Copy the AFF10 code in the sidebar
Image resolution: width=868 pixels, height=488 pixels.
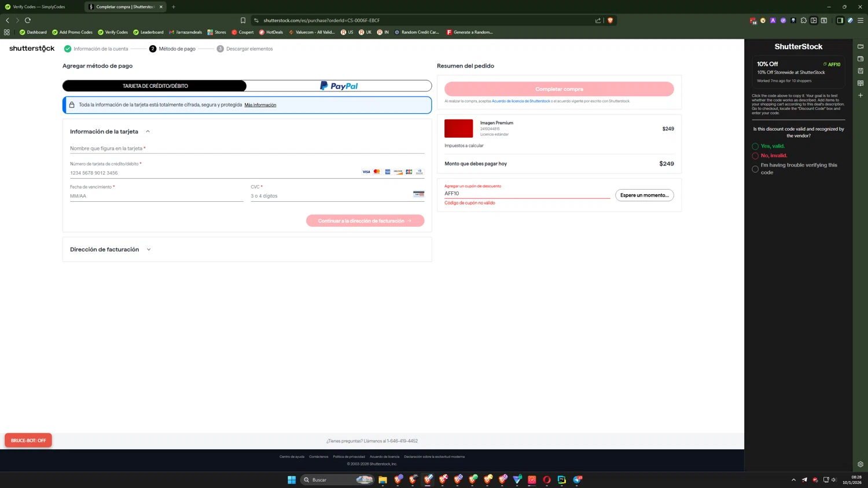[x=832, y=65]
